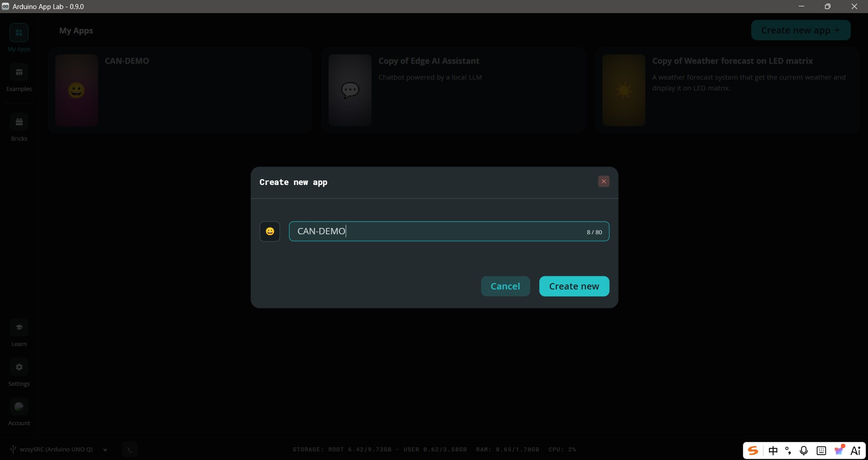This screenshot has width=868, height=460.
Task: Open the My Apps sidebar section
Action: [x=19, y=38]
